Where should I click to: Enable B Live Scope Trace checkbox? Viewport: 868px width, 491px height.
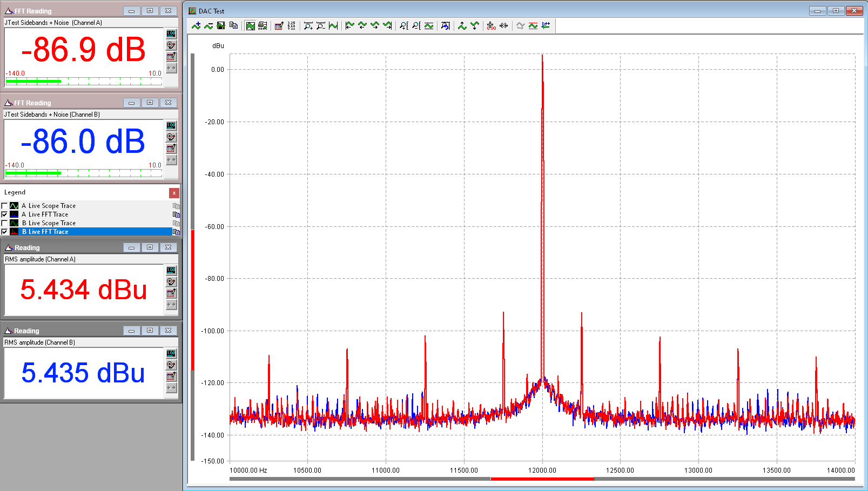point(5,223)
